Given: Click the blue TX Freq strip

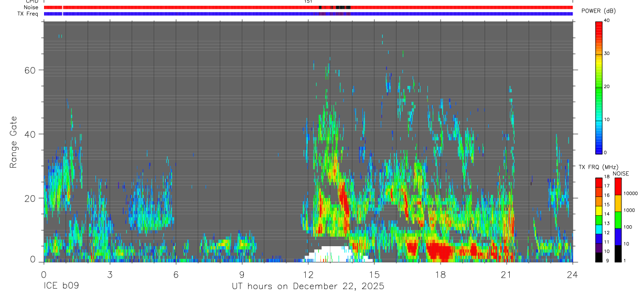Looking at the screenshot, I should pos(308,14).
